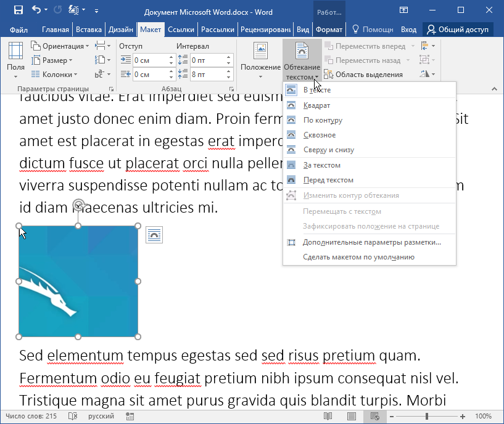Image resolution: width=504 pixels, height=424 pixels.
Task: Open the Line Numbers dropdown icon
Action: 103,60
